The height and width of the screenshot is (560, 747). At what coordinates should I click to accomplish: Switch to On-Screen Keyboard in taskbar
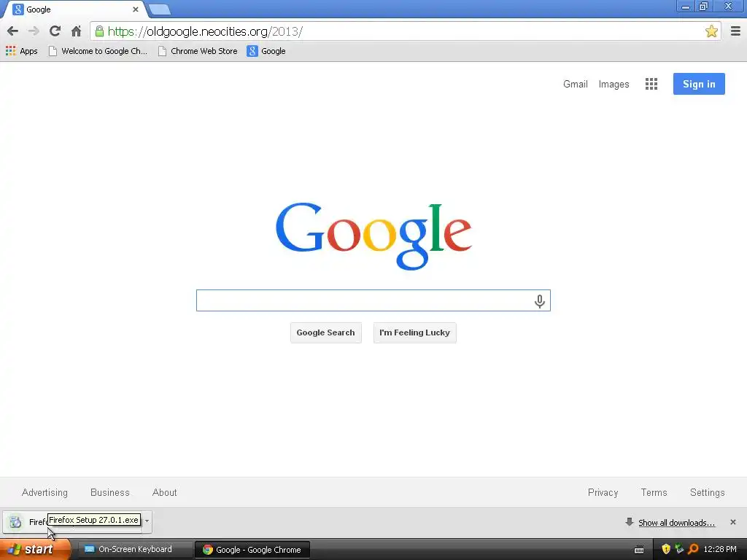click(x=134, y=550)
